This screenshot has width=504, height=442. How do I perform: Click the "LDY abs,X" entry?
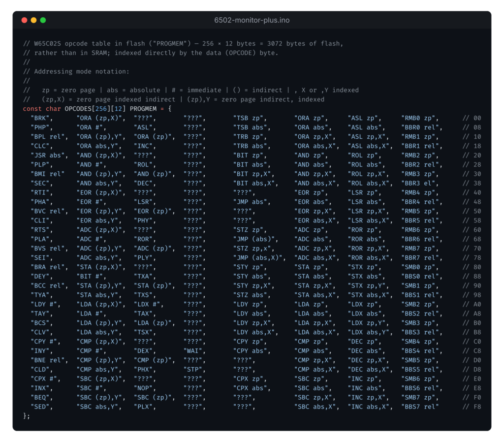pyautogui.click(x=253, y=332)
